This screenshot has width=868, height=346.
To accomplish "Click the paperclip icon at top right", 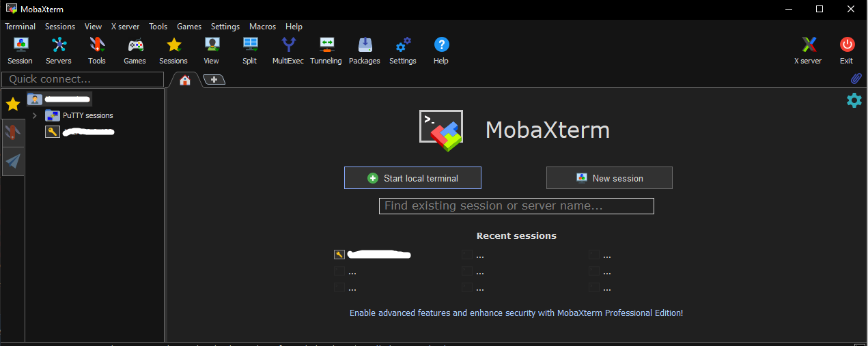I will pos(856,79).
